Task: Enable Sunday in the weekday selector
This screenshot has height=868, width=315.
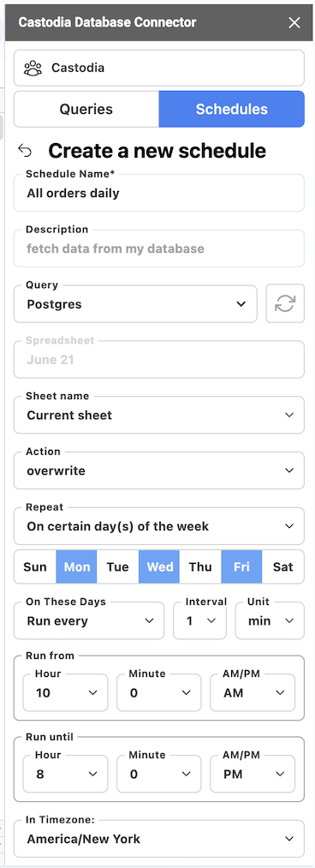Action: (x=35, y=567)
